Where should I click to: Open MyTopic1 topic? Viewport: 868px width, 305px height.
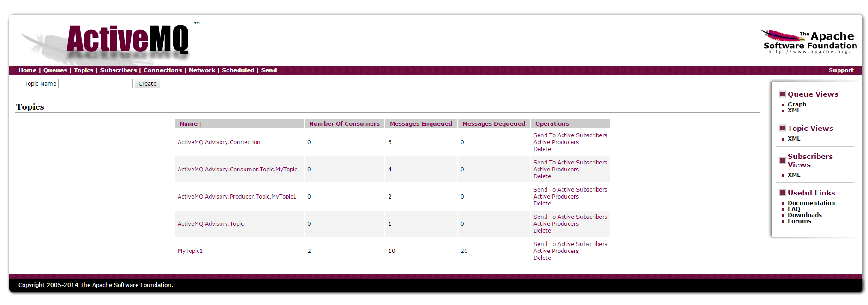[x=190, y=251]
